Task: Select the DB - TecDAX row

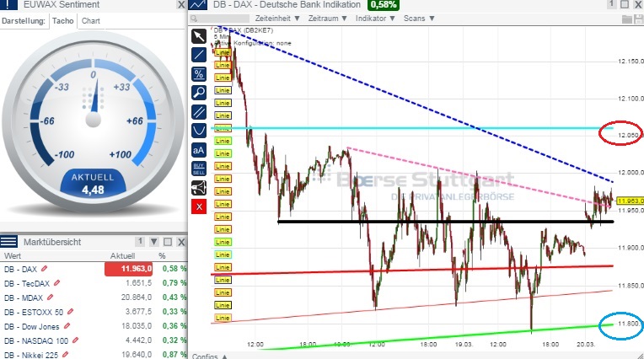Action: point(94,283)
